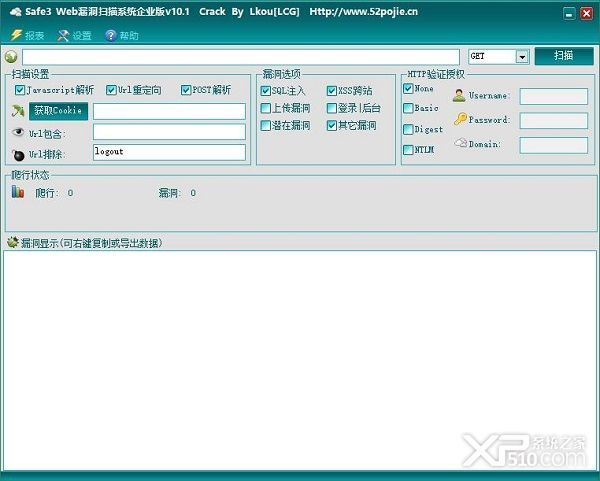This screenshot has height=481, width=600.
Task: Click the Cookie value input field
Action: 169,111
